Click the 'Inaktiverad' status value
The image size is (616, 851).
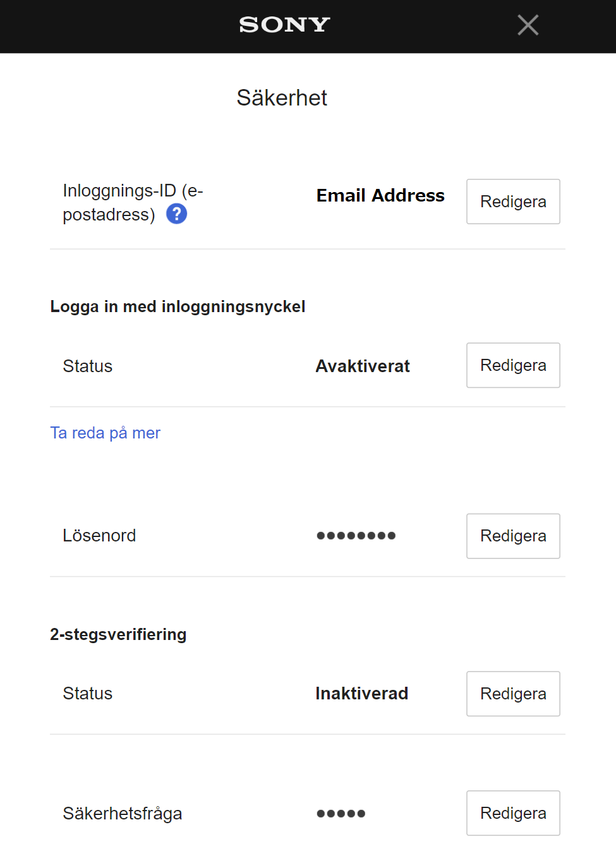click(x=361, y=694)
